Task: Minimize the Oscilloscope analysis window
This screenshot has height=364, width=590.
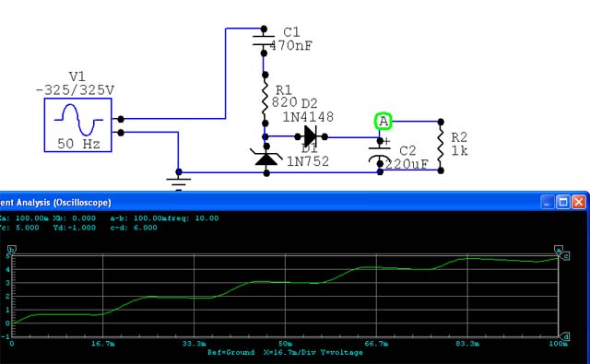Action: click(x=547, y=203)
